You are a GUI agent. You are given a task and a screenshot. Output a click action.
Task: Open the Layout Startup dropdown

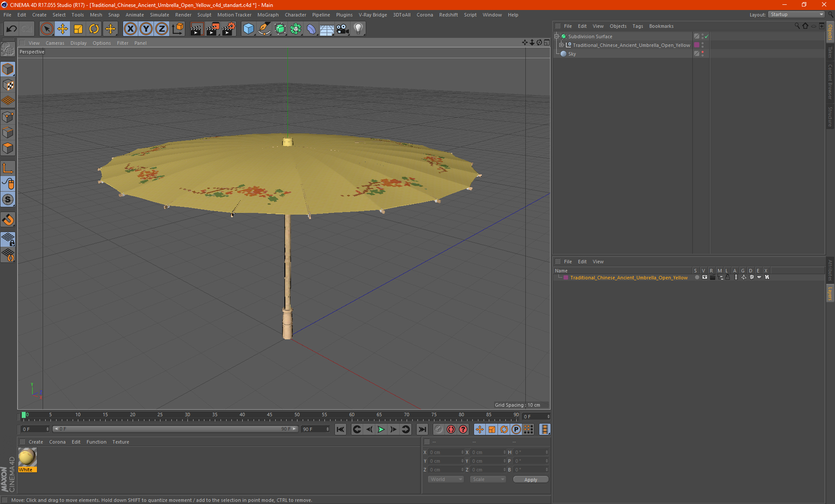coord(797,15)
